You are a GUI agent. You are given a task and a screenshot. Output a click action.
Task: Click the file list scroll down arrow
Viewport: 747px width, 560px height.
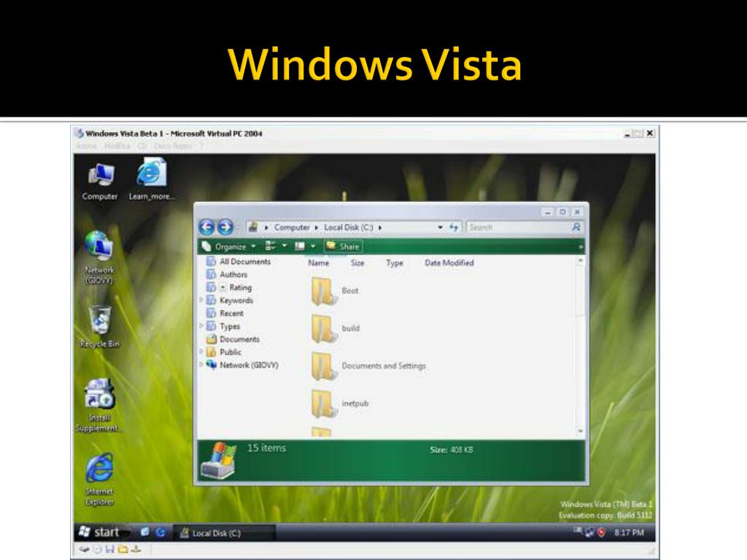point(580,432)
